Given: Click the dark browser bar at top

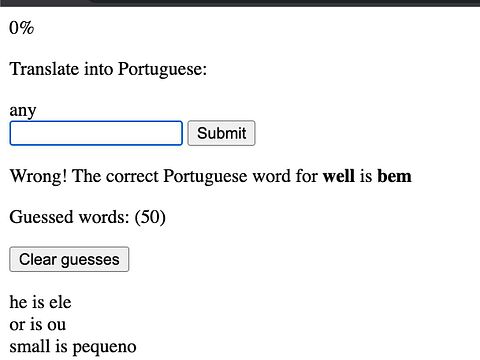Looking at the screenshot, I should 240,3.
